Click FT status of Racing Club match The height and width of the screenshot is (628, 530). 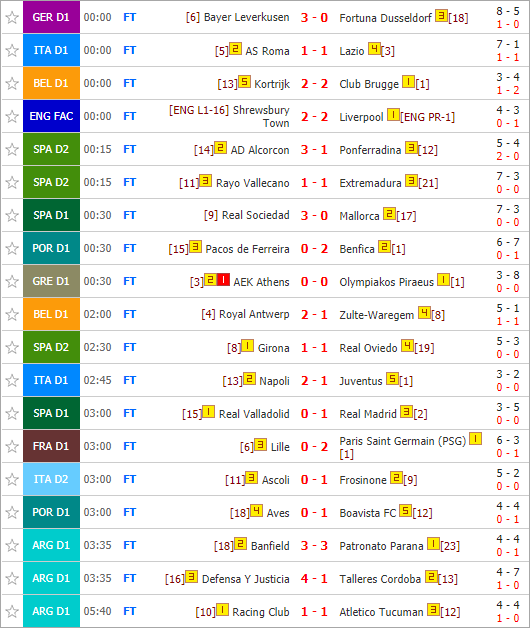coord(129,611)
